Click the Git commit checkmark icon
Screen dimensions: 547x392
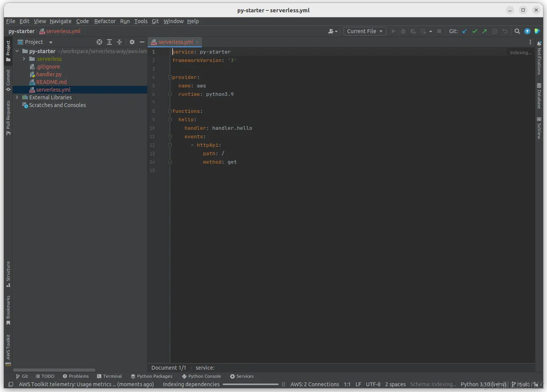(475, 31)
